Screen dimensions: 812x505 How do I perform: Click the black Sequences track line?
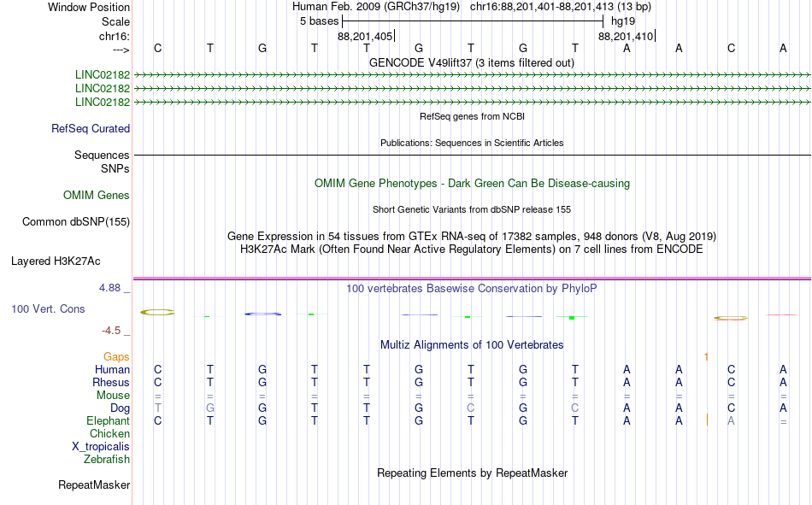472,155
